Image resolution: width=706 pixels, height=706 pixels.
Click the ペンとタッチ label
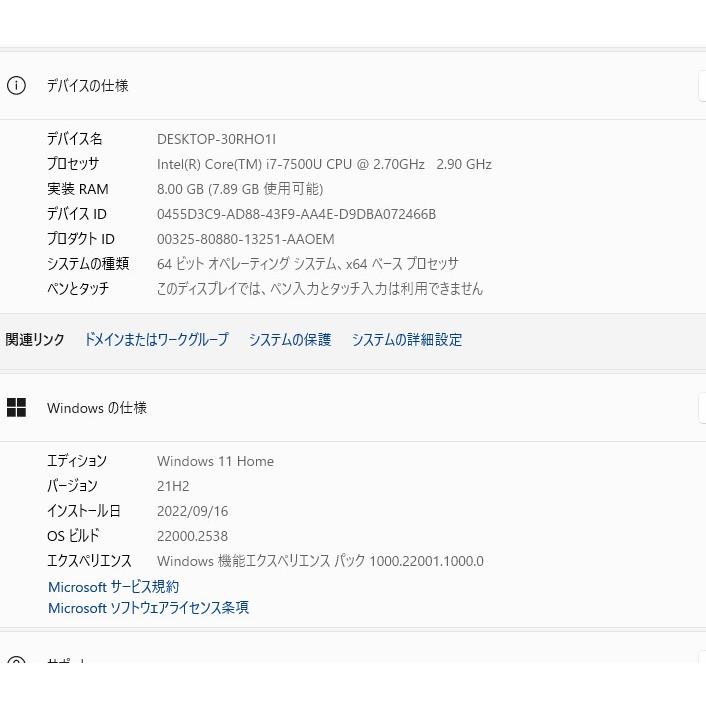78,289
